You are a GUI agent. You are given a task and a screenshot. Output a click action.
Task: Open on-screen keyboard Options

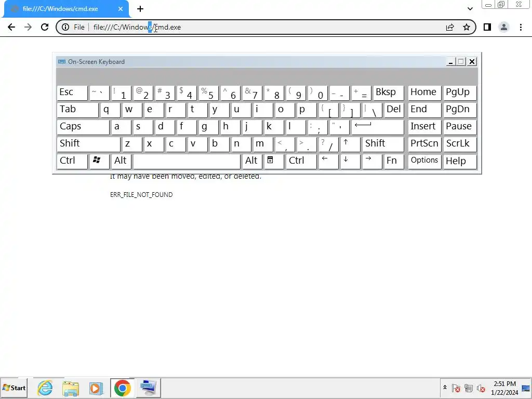coord(424,161)
